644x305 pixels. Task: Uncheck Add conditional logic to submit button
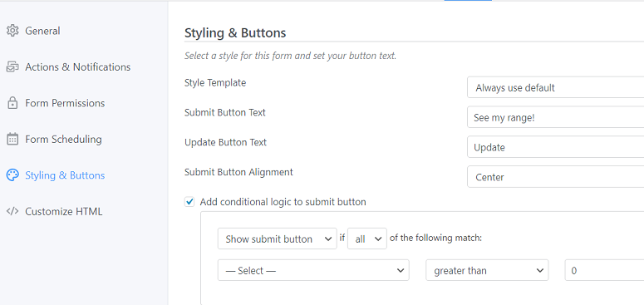(x=189, y=202)
